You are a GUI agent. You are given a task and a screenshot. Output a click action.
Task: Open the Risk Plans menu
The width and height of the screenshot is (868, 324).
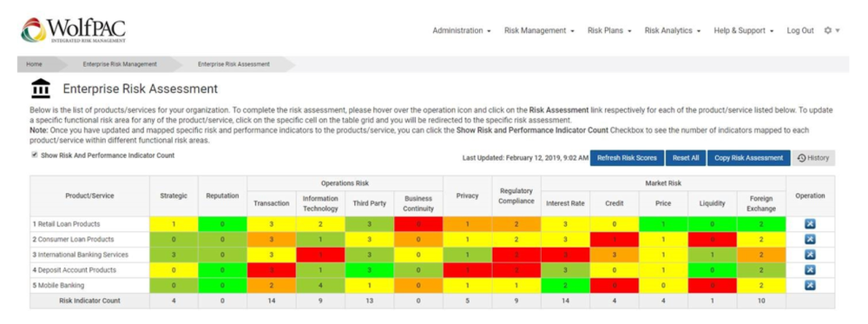(x=609, y=31)
